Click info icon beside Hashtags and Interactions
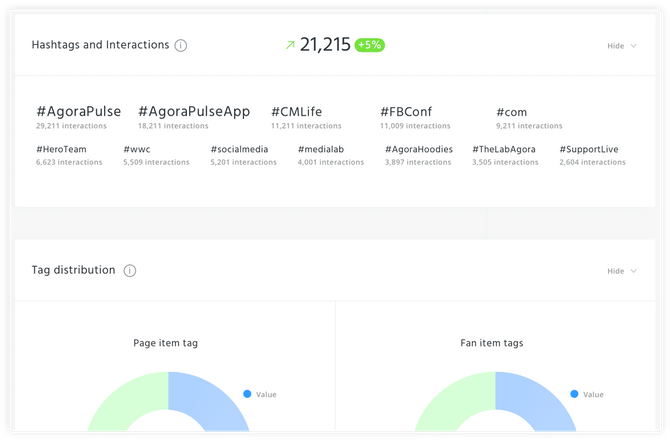This screenshot has height=440, width=670. (180, 45)
